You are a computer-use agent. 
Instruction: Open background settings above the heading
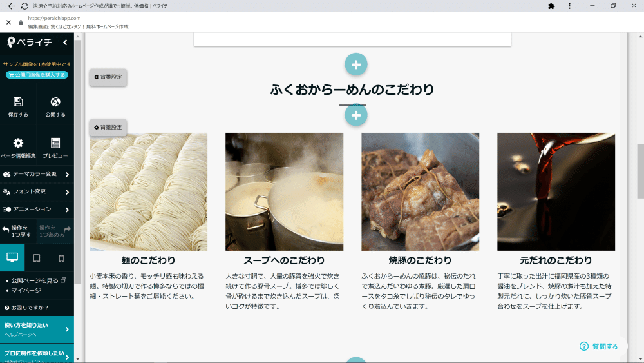pyautogui.click(x=108, y=77)
